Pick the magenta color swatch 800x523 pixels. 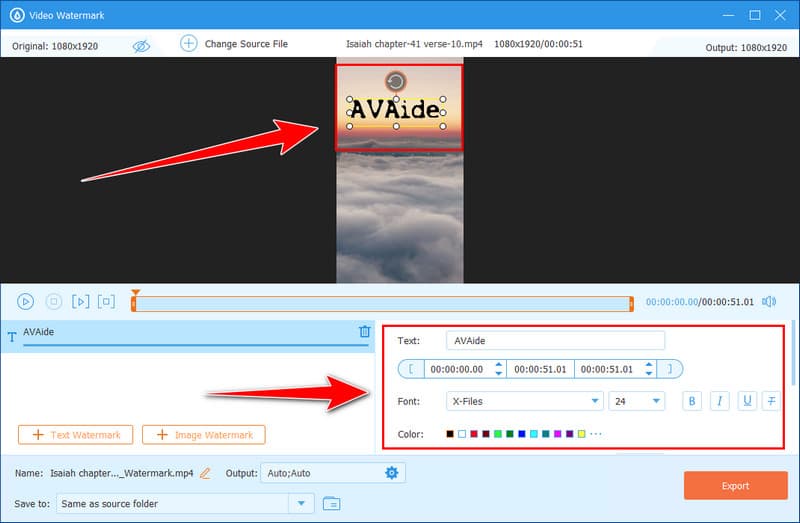(x=558, y=434)
